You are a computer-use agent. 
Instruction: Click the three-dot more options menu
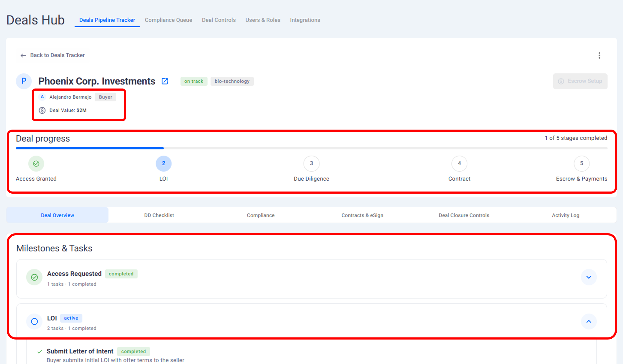click(x=599, y=55)
